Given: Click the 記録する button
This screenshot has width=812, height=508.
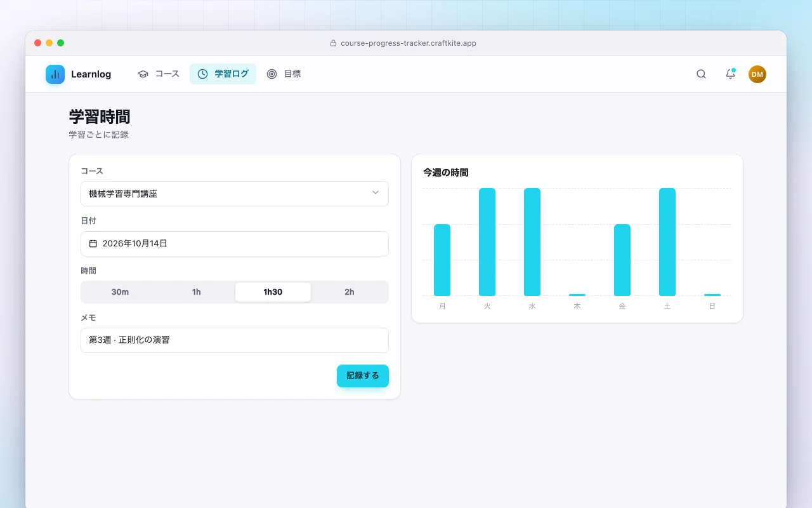Looking at the screenshot, I should click(x=363, y=376).
